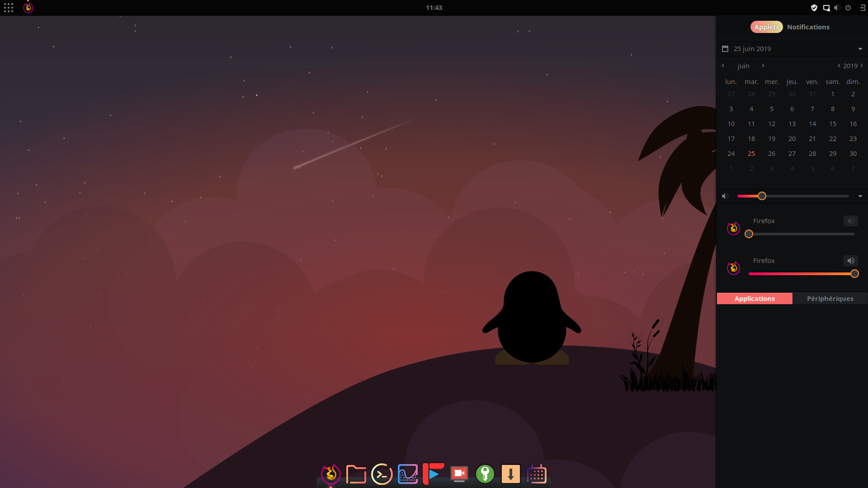Screen dimensions: 868x488
Task: Click the volume indicator in the top tray
Action: (x=837, y=8)
